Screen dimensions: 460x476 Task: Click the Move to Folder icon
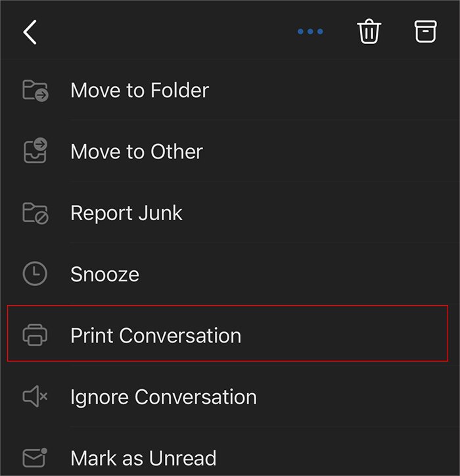click(35, 91)
